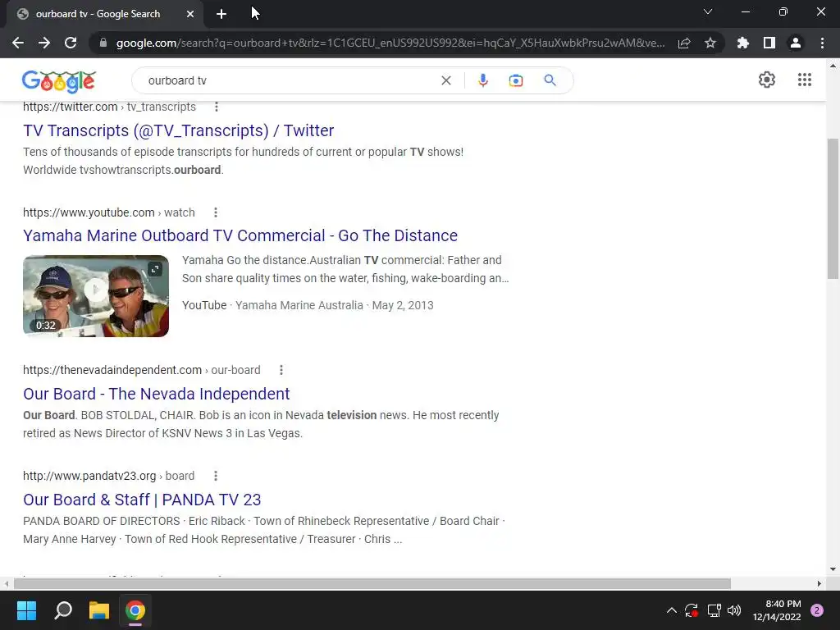Open the notification badge showing 2
This screenshot has width=840, height=630.
[x=817, y=610]
